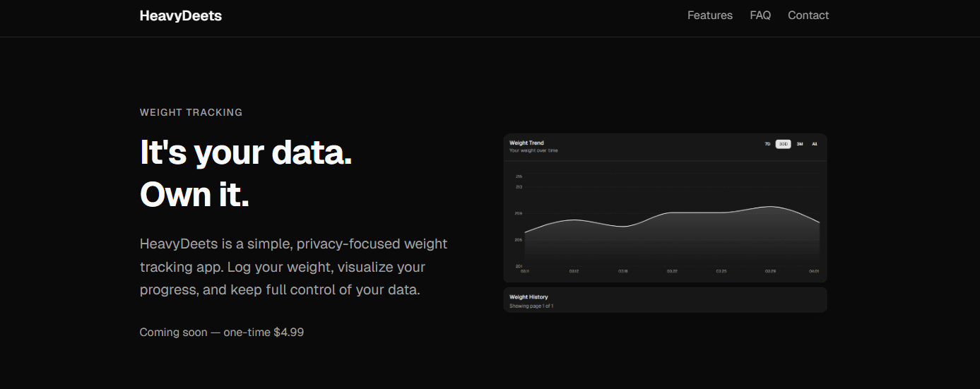Show All time weight data
Viewport: 980px width, 389px height.
point(815,144)
